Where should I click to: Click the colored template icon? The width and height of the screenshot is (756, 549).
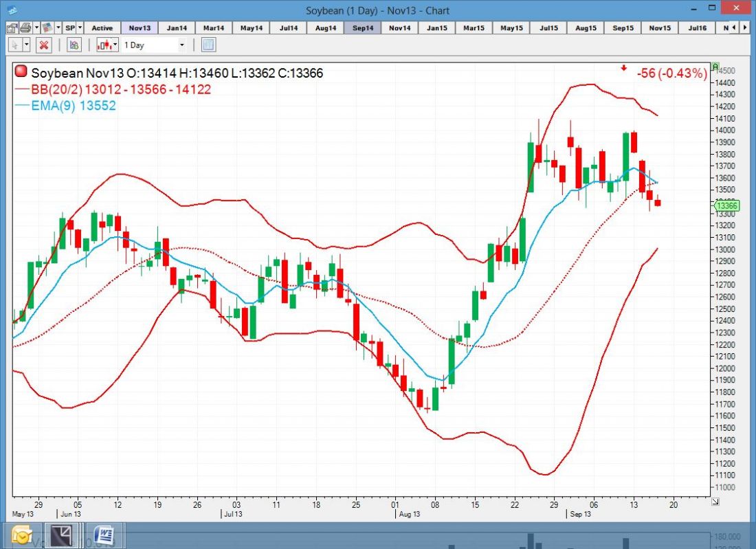47,27
